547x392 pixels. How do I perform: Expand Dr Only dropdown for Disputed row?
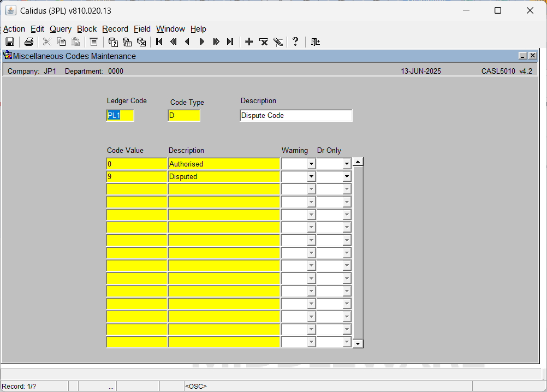click(347, 177)
